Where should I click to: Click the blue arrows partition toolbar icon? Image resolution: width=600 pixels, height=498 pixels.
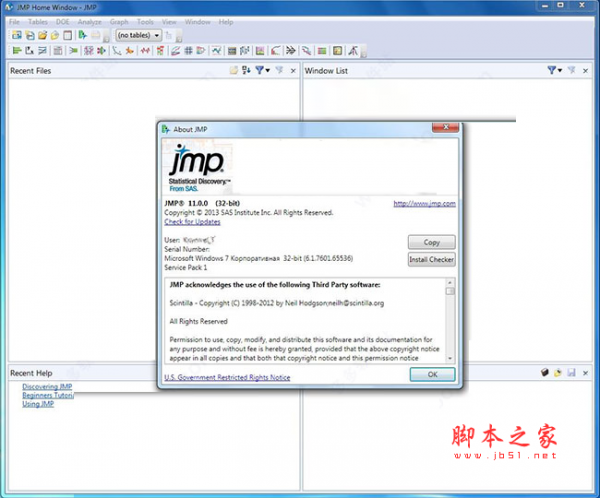(x=101, y=51)
